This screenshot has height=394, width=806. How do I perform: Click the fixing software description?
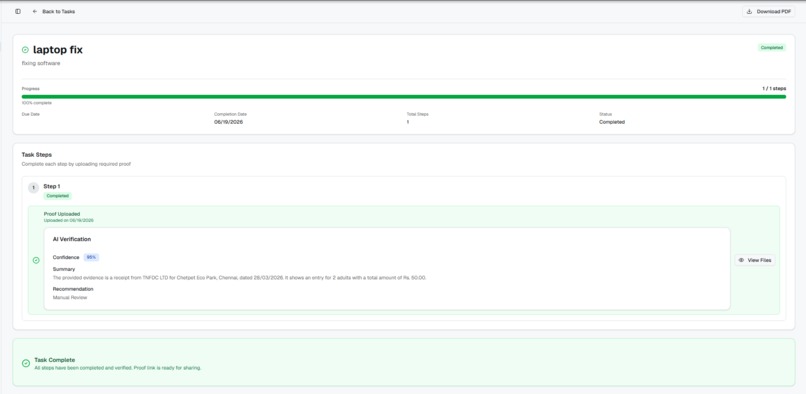point(41,63)
